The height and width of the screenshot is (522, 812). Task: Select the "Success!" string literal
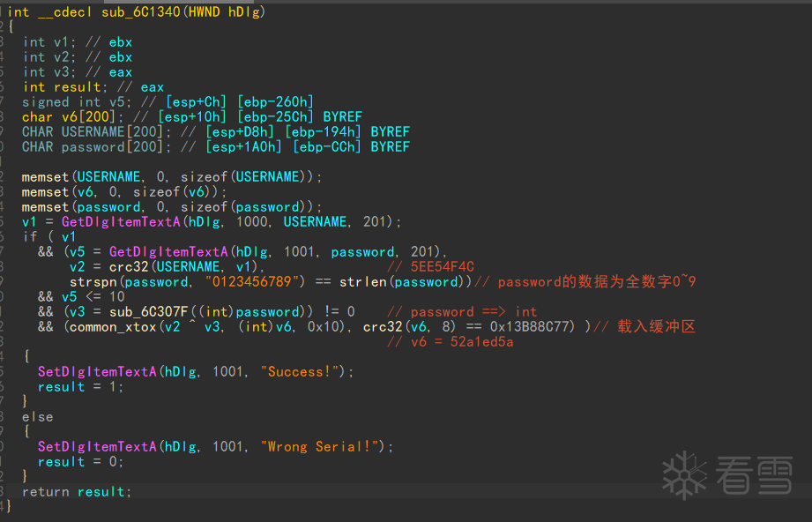[300, 372]
